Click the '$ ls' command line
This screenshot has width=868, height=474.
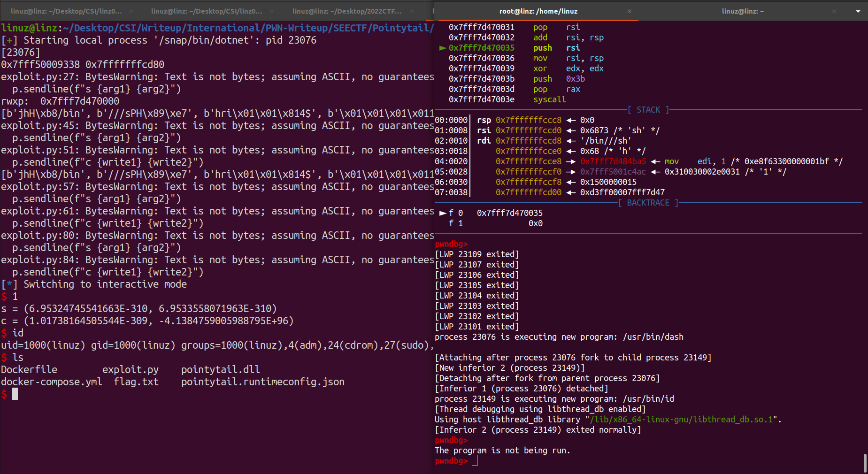coord(12,358)
